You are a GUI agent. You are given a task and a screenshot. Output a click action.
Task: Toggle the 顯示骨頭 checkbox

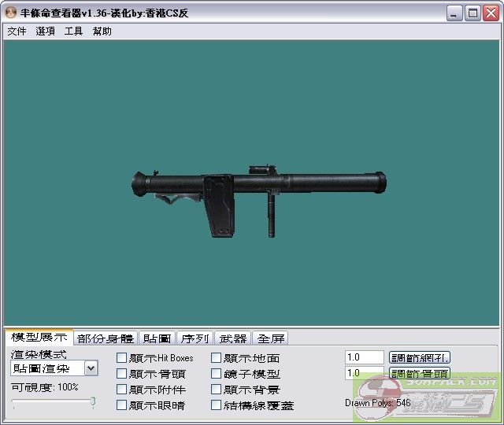121,374
